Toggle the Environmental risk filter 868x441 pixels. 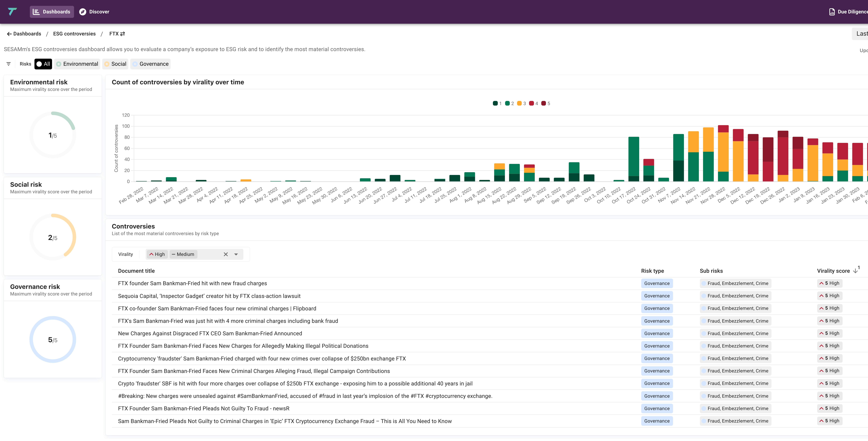pos(77,64)
